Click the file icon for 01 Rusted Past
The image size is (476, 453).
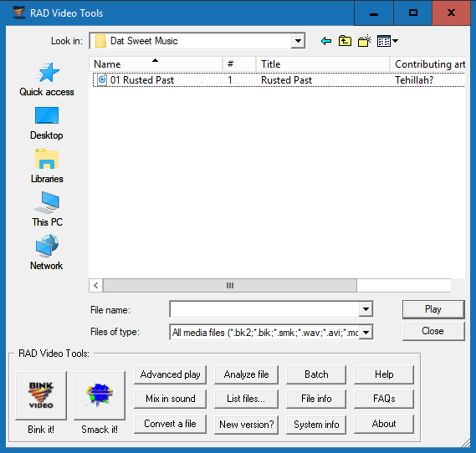click(x=102, y=80)
